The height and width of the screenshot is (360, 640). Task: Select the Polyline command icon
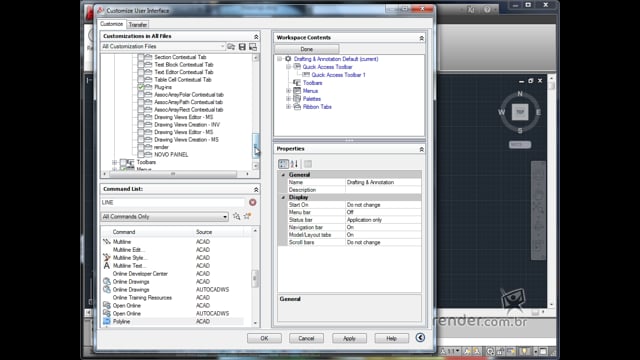tap(107, 322)
